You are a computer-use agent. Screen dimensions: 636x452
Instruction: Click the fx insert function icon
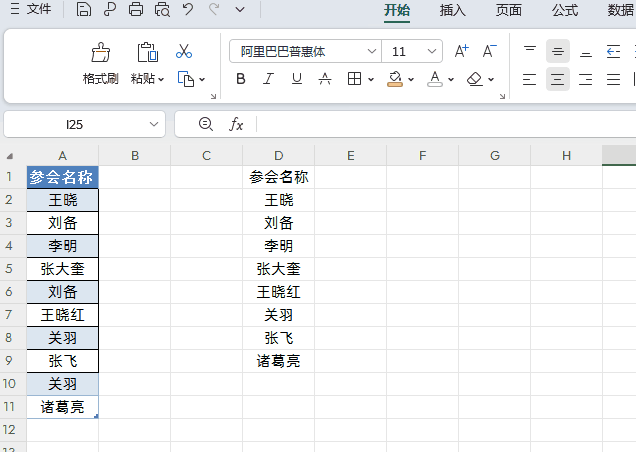click(236, 124)
